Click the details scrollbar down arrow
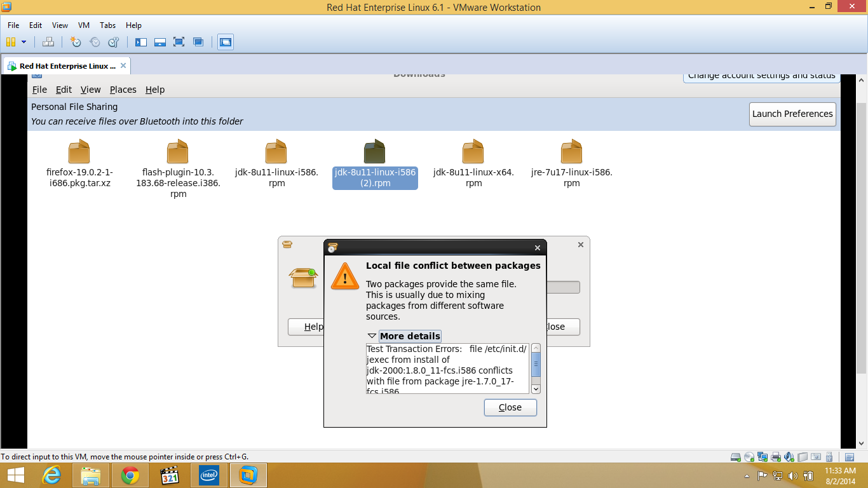Viewport: 868px width, 488px height. click(536, 389)
